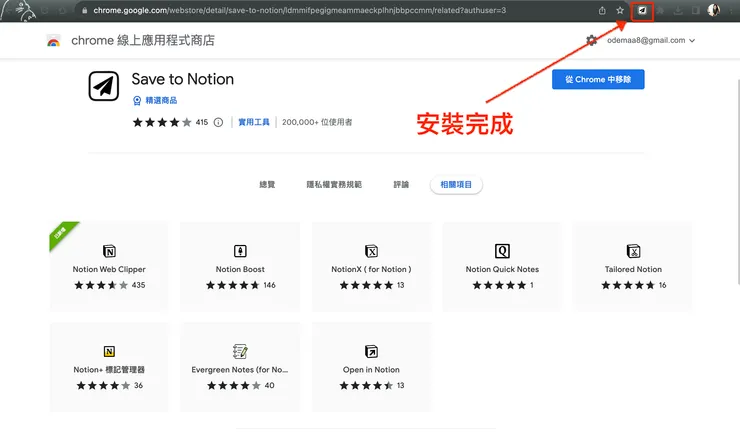This screenshot has width=740, height=437.
Task: Switch to the 隱私權實務規範 tab
Action: [x=334, y=185]
